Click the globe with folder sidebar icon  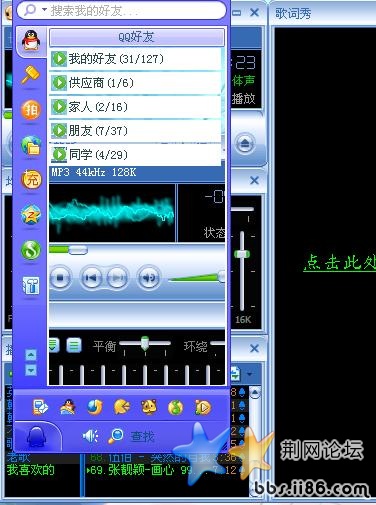click(31, 145)
